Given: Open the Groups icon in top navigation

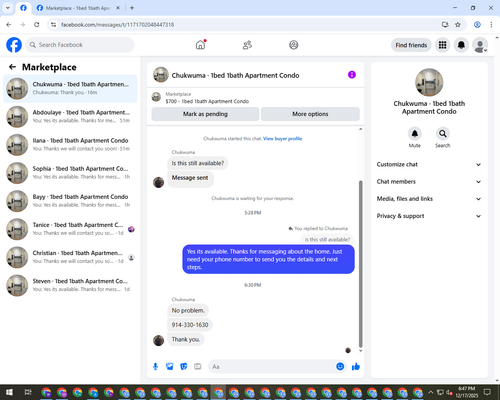Looking at the screenshot, I should tap(294, 45).
